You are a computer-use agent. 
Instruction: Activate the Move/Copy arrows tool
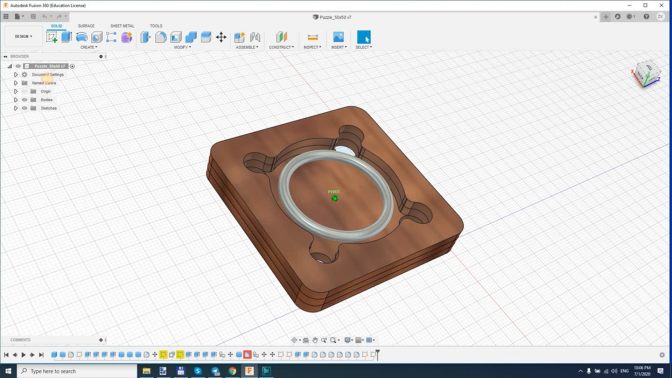click(x=221, y=37)
